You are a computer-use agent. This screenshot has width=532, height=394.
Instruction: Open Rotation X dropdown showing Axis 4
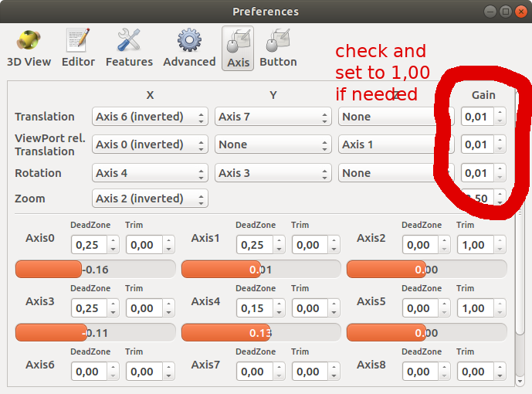(x=150, y=173)
